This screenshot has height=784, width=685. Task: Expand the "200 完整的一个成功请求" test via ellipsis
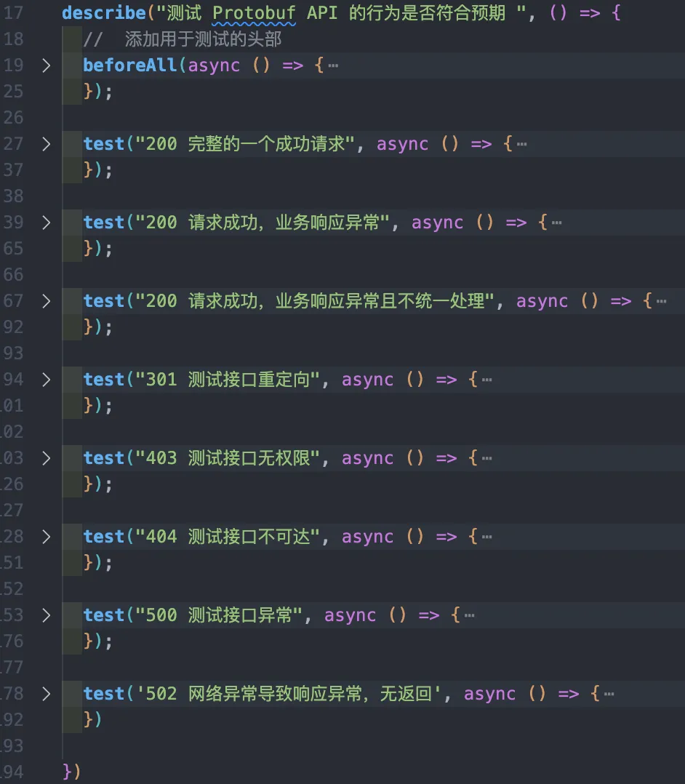coord(521,143)
